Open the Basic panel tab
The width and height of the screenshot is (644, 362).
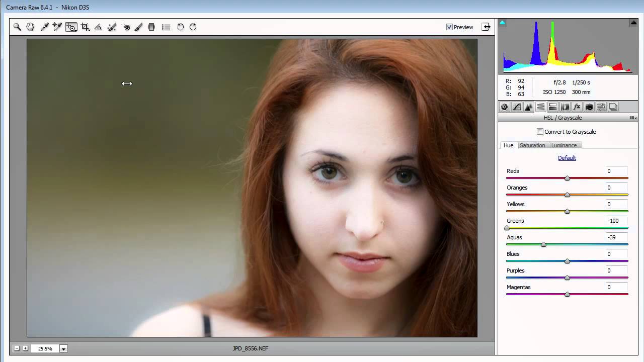click(x=504, y=107)
